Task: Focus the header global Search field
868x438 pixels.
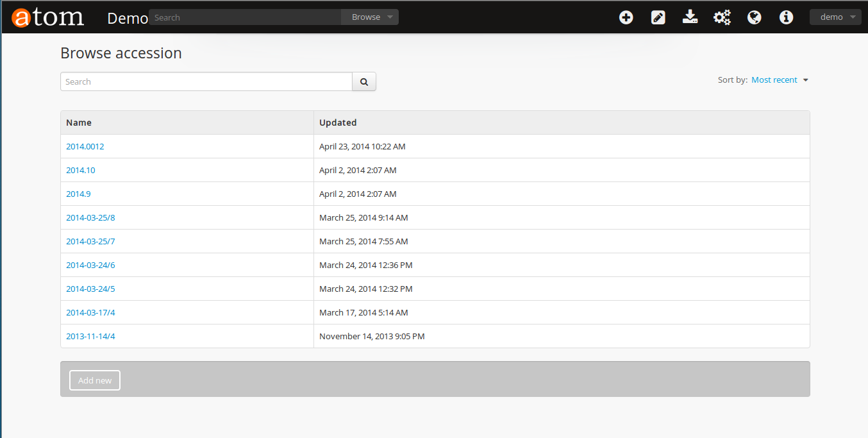Action: pos(246,17)
